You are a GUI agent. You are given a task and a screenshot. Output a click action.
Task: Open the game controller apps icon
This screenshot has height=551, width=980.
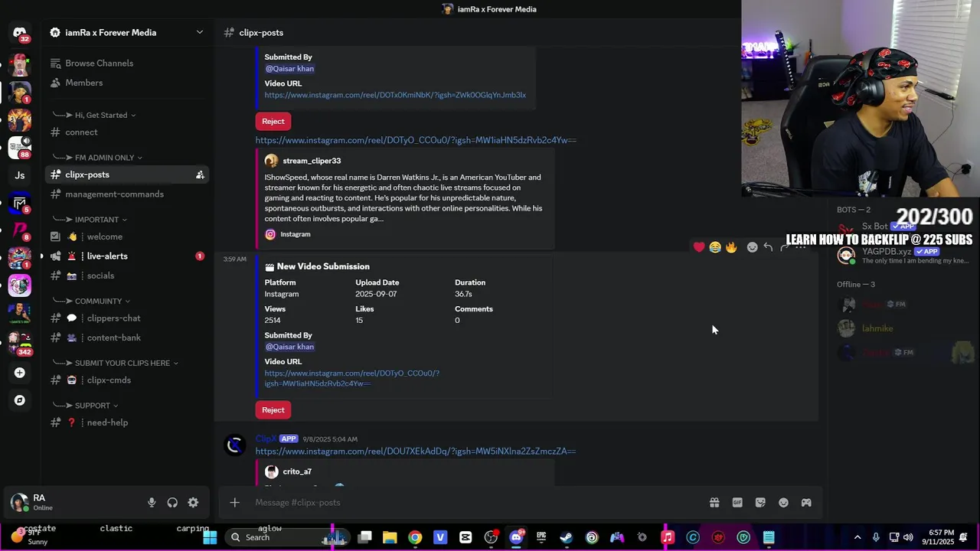(x=806, y=503)
